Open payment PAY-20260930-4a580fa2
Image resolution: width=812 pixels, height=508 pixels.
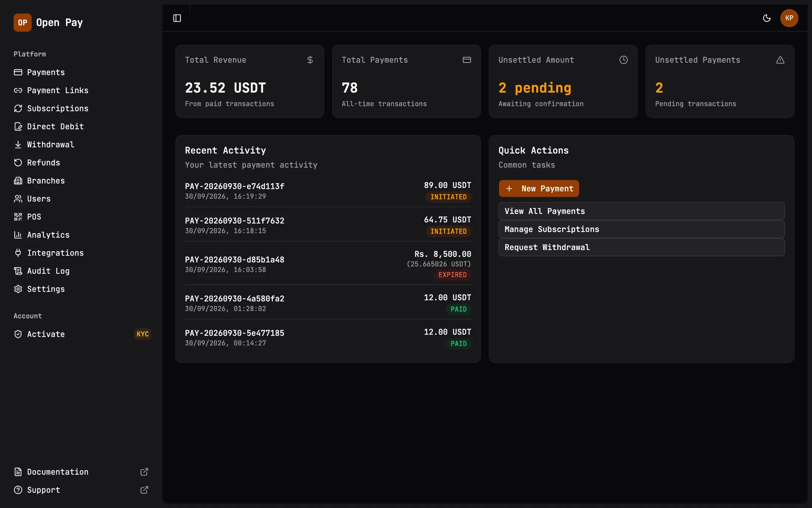click(x=328, y=303)
